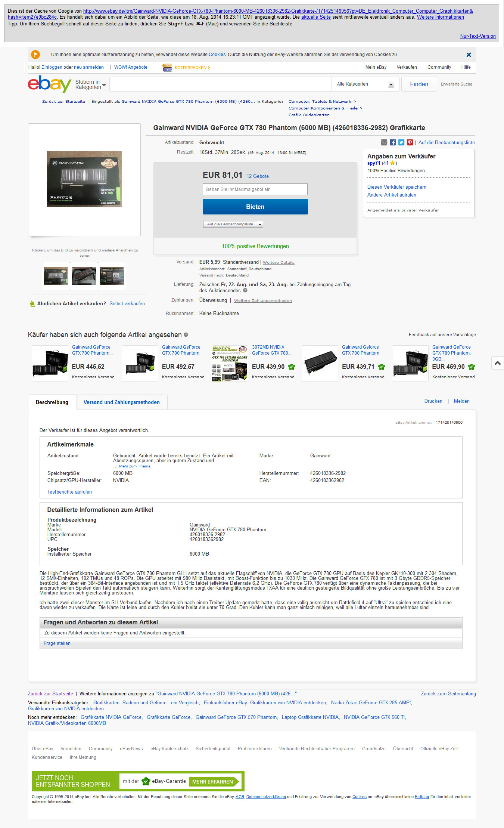Click 'Diesen Verkäufer speichern'
504x828 pixels.
coord(397,187)
